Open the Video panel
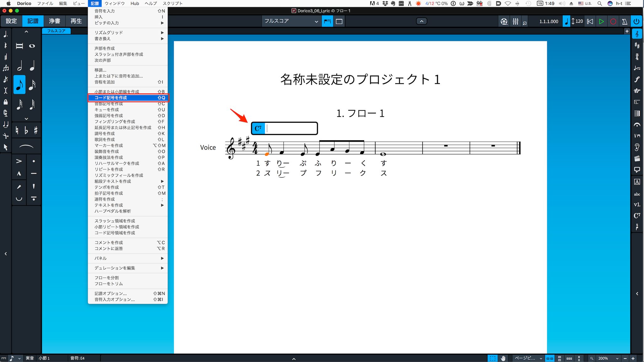 point(637,159)
